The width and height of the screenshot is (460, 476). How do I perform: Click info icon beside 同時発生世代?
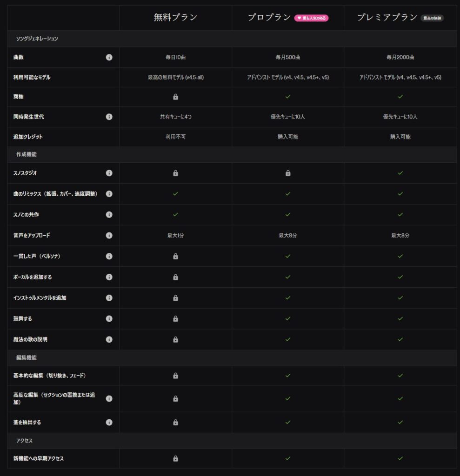pos(109,117)
